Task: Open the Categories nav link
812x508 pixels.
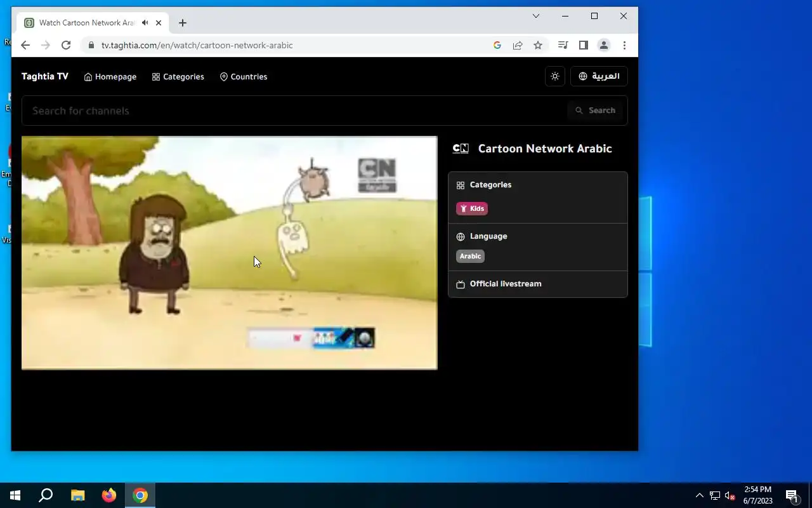Action: (x=178, y=77)
